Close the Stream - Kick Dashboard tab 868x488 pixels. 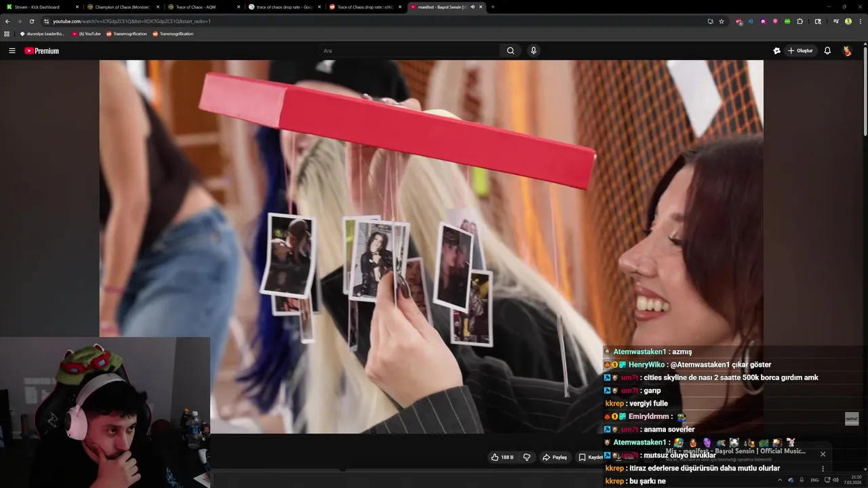tap(77, 7)
